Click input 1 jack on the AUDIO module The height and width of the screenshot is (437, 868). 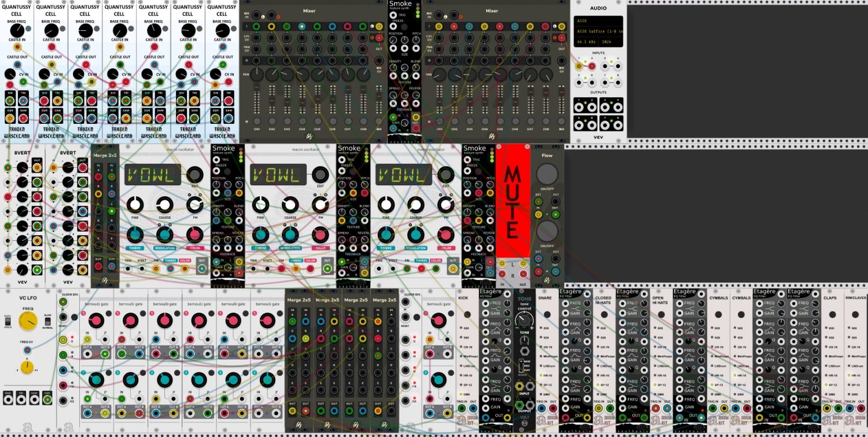tap(579, 67)
